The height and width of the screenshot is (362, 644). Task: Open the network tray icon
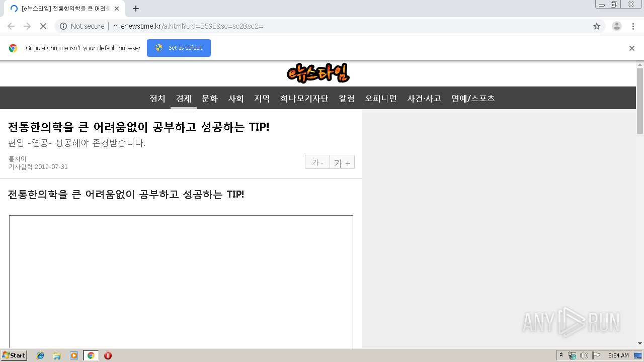(x=572, y=355)
